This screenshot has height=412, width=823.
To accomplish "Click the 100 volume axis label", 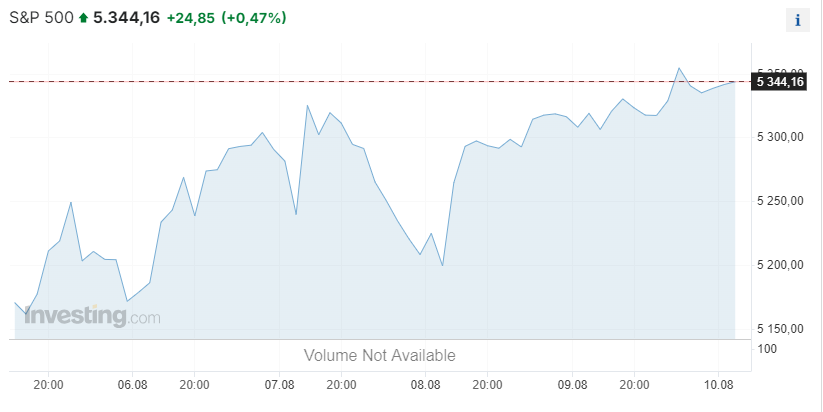I will [767, 348].
